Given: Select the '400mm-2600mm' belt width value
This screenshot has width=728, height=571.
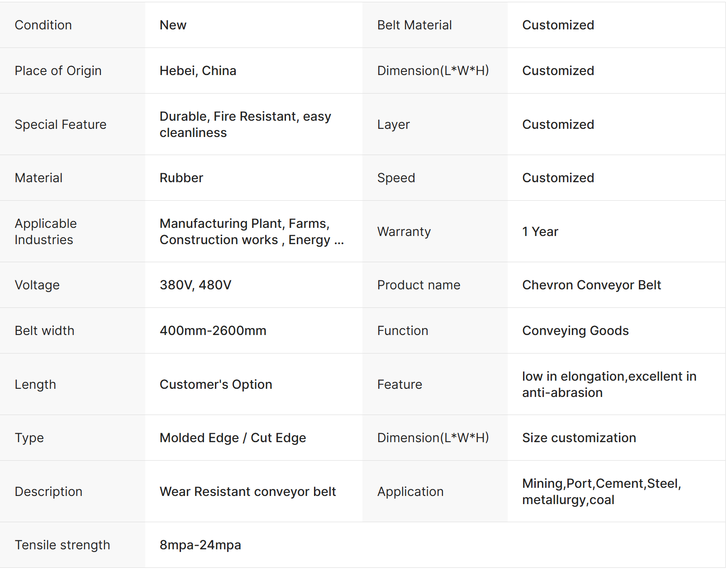Looking at the screenshot, I should tap(213, 331).
